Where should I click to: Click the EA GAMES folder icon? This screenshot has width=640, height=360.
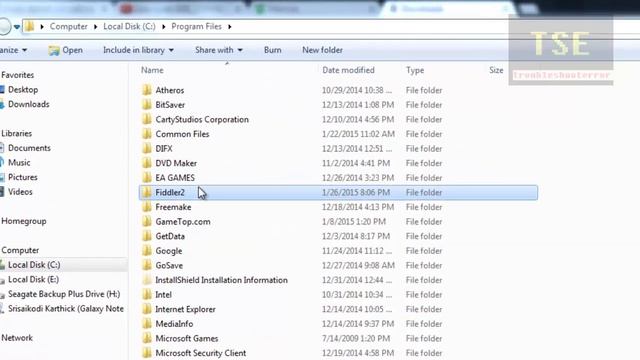click(x=147, y=178)
